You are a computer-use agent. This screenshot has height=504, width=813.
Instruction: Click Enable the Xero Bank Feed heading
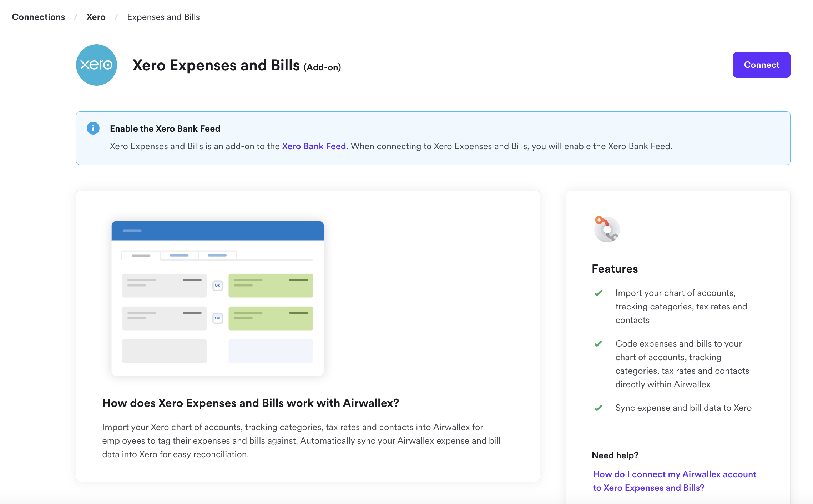point(165,129)
